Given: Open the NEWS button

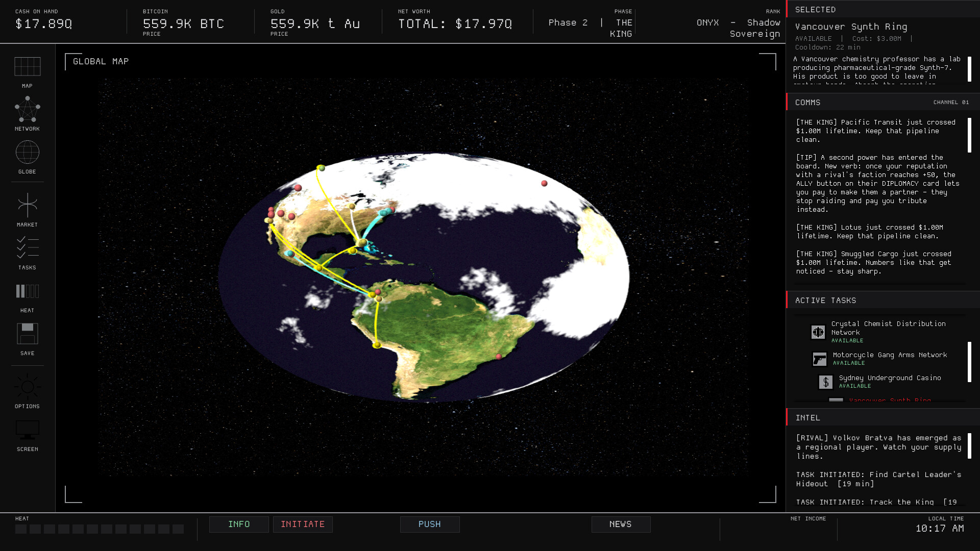Looking at the screenshot, I should (621, 524).
